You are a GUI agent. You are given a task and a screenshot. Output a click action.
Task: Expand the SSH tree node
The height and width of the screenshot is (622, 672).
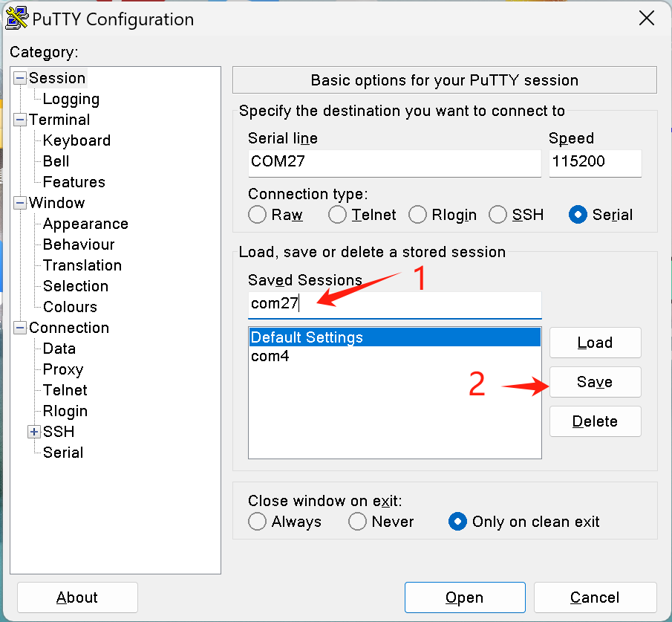pos(33,432)
